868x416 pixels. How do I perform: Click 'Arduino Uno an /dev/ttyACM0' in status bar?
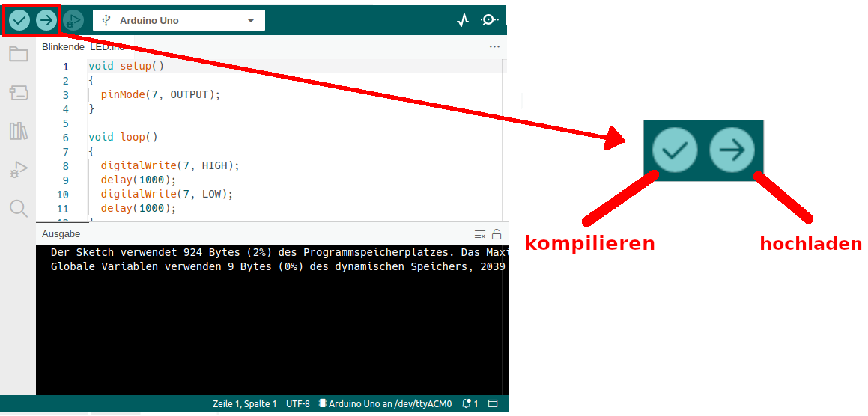coord(386,404)
